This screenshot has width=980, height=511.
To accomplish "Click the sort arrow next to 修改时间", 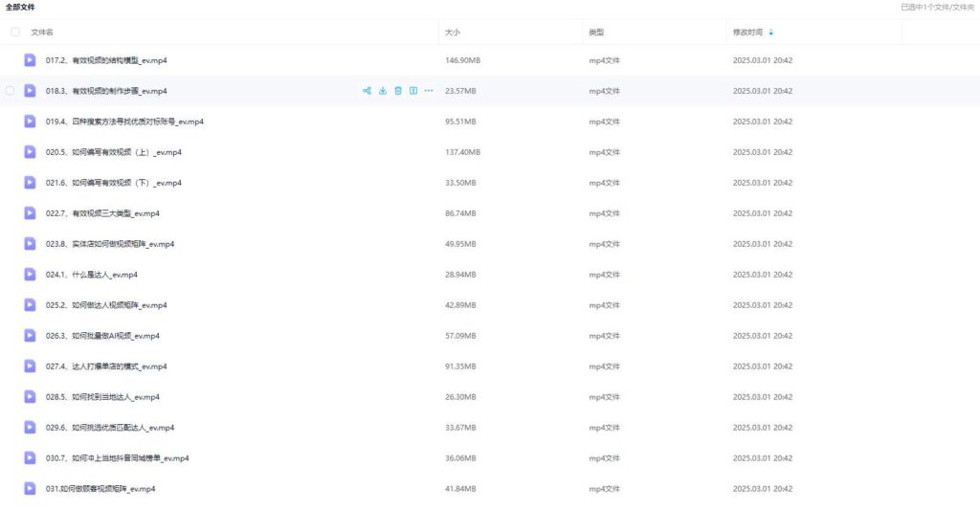I will (x=771, y=33).
